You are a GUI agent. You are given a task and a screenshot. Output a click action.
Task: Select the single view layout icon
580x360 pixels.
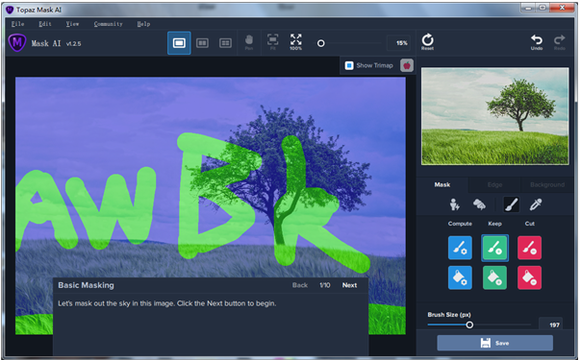click(x=179, y=43)
